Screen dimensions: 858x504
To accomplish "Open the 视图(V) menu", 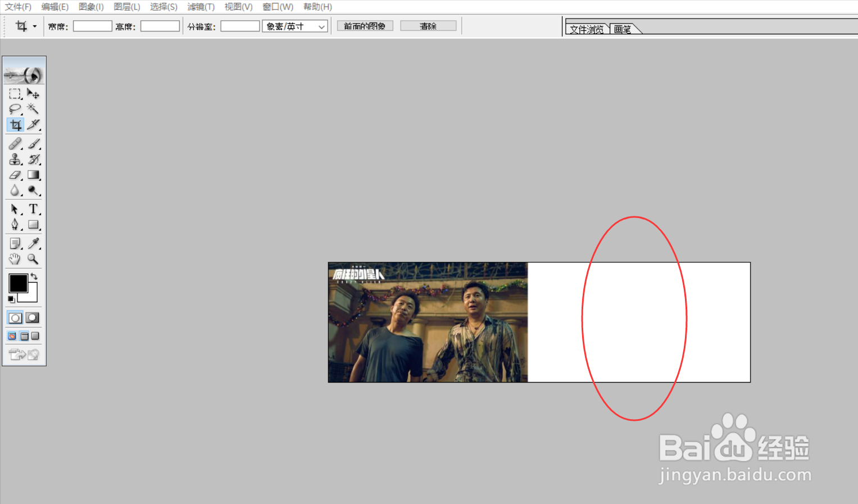I will (x=238, y=7).
